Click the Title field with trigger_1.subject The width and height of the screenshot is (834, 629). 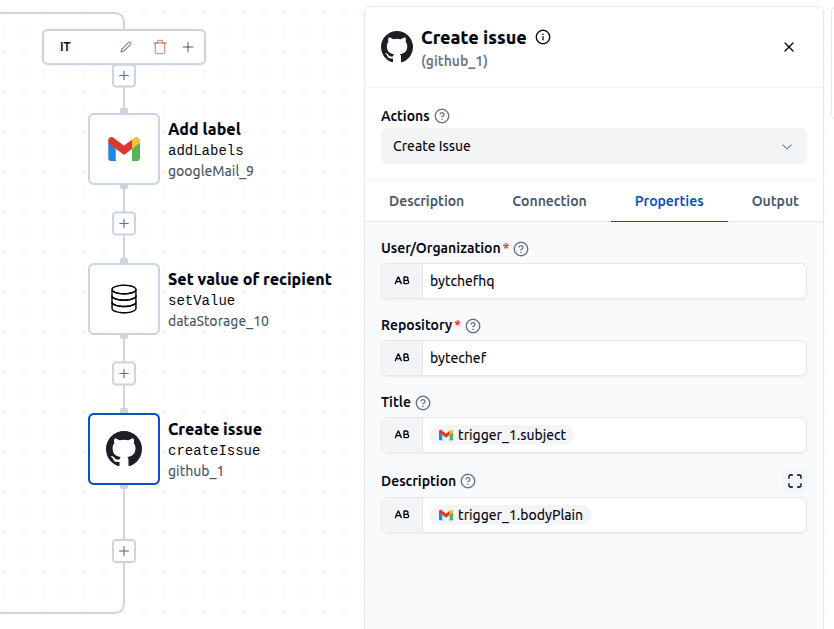click(x=612, y=435)
